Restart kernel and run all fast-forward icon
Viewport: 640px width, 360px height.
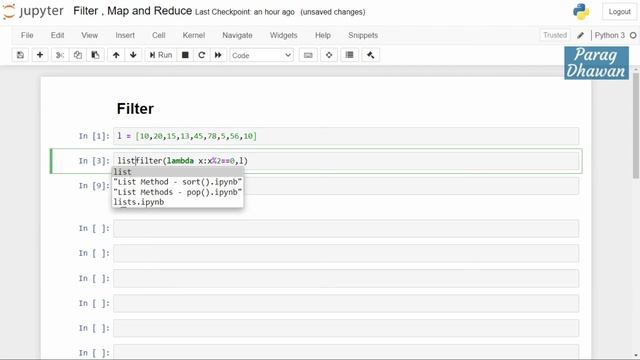click(x=218, y=55)
